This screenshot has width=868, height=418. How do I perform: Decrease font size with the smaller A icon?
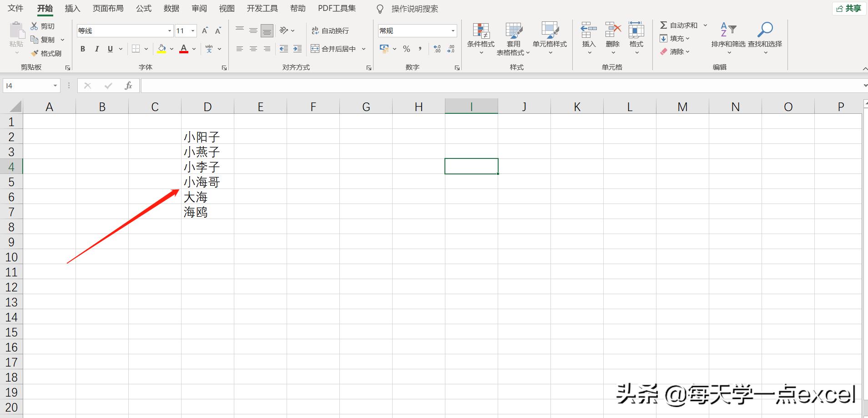[218, 31]
